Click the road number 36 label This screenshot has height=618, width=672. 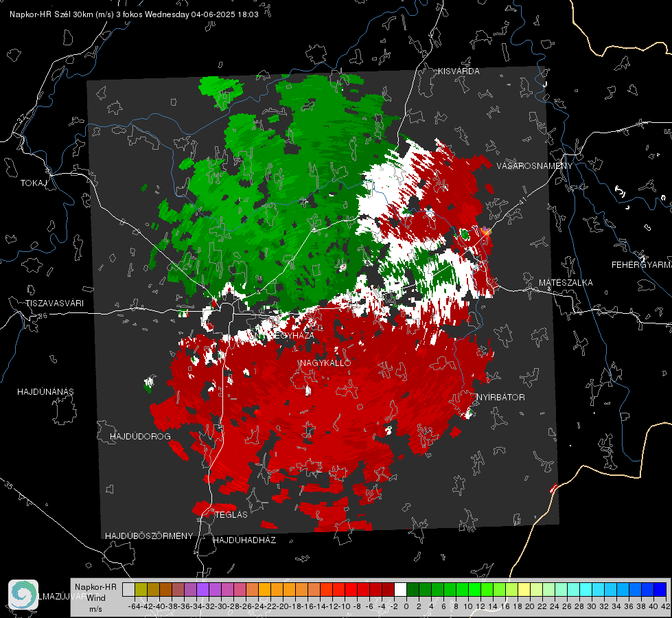pyautogui.click(x=43, y=316)
